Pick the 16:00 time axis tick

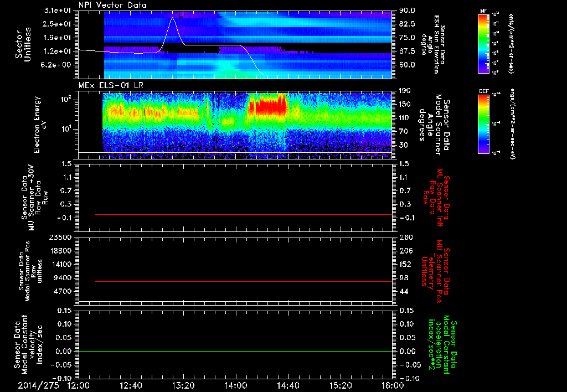click(393, 385)
